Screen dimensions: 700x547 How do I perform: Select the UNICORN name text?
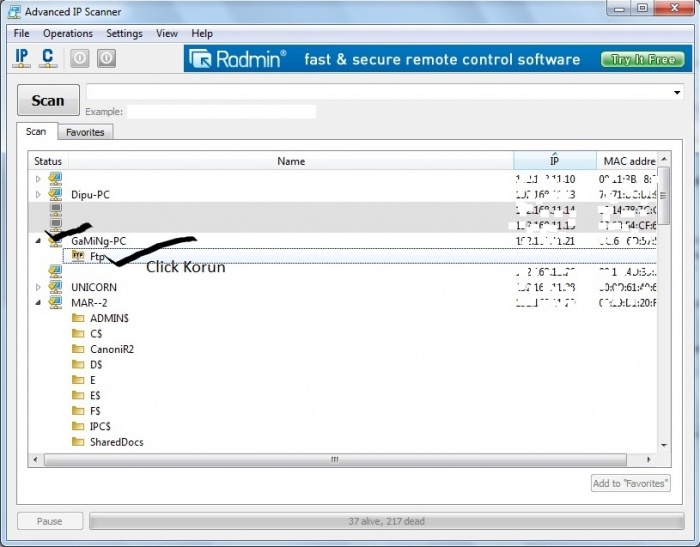pos(94,287)
